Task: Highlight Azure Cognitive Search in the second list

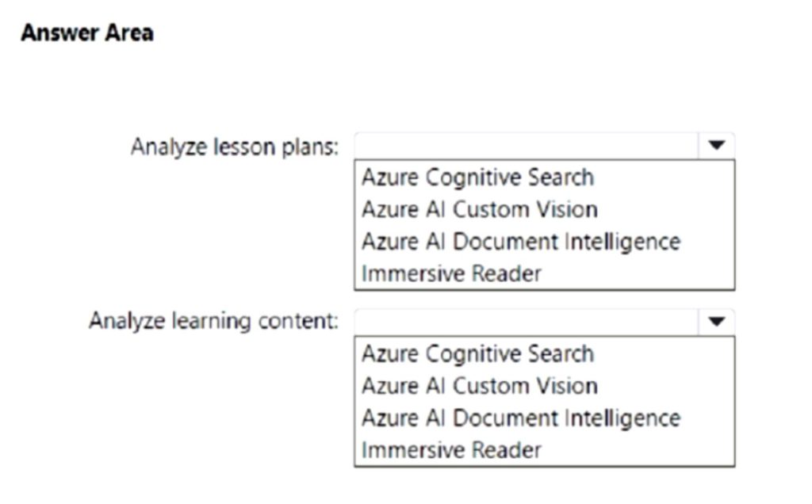Action: pos(477,353)
